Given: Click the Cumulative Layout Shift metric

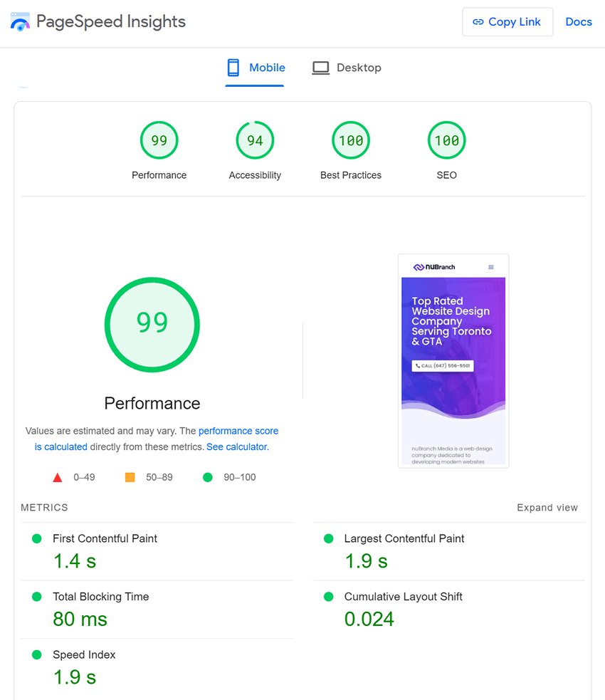Looking at the screenshot, I should coord(403,597).
